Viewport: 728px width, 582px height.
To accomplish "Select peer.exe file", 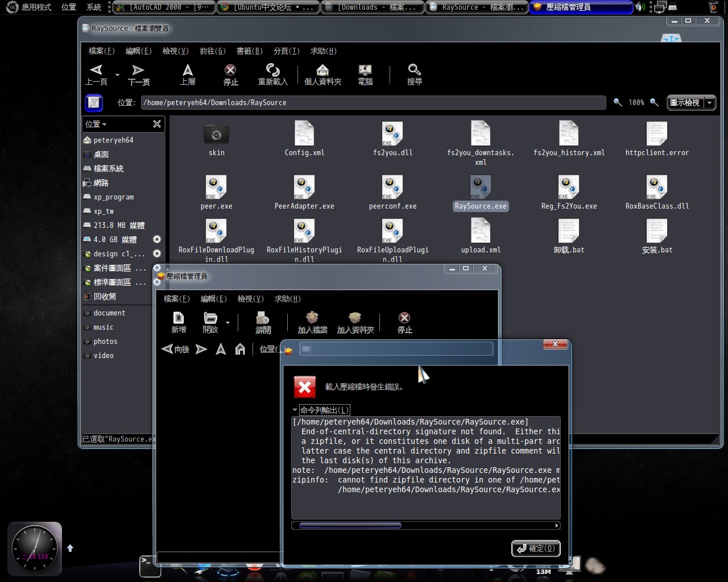I will click(217, 193).
